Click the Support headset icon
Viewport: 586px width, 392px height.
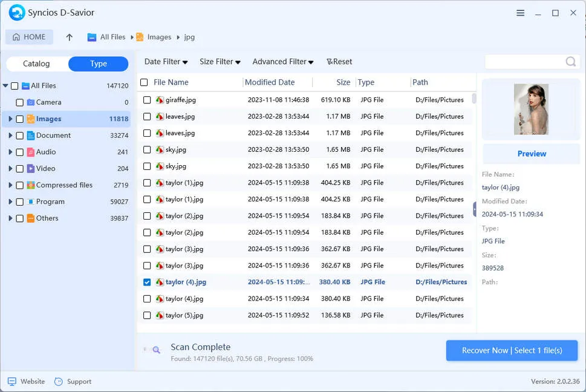(59, 382)
